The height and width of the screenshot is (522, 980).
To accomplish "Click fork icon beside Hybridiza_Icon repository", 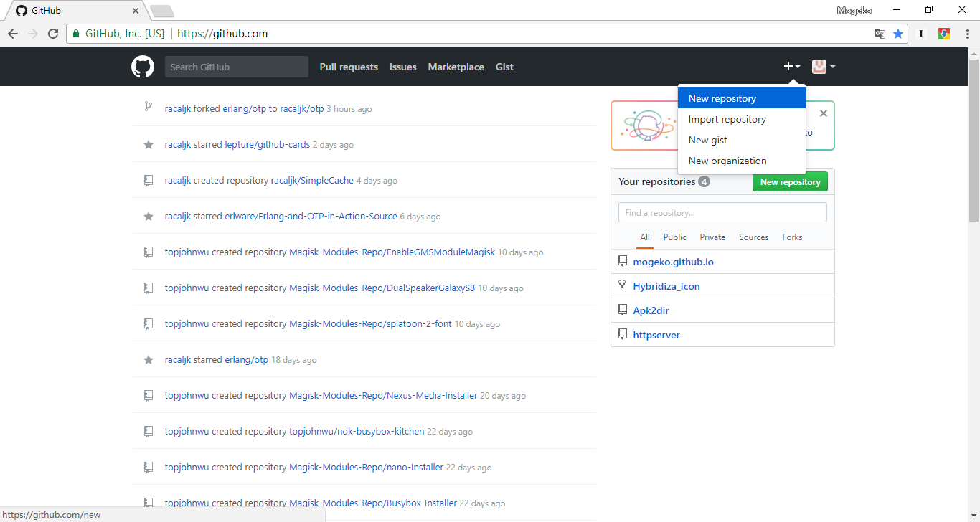I will point(623,286).
